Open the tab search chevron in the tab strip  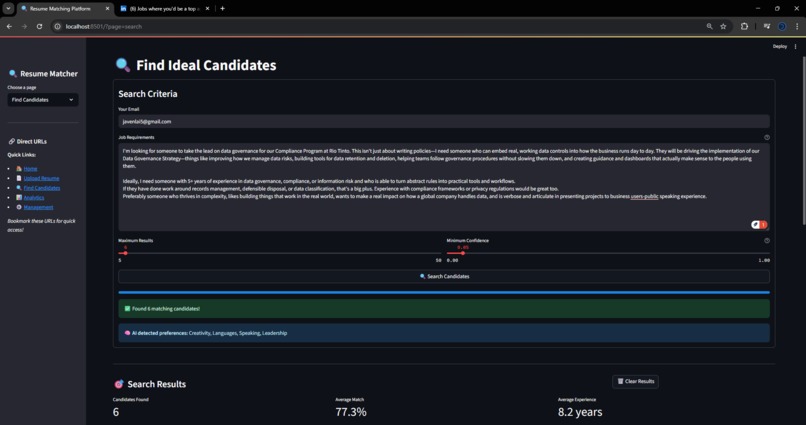coord(8,9)
